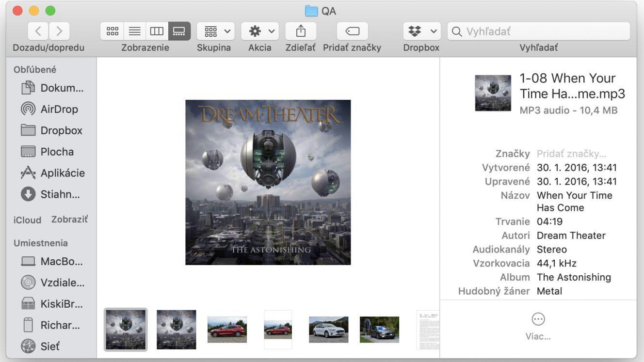This screenshot has height=362, width=644.
Task: Switch to icon grid view
Action: 112,31
